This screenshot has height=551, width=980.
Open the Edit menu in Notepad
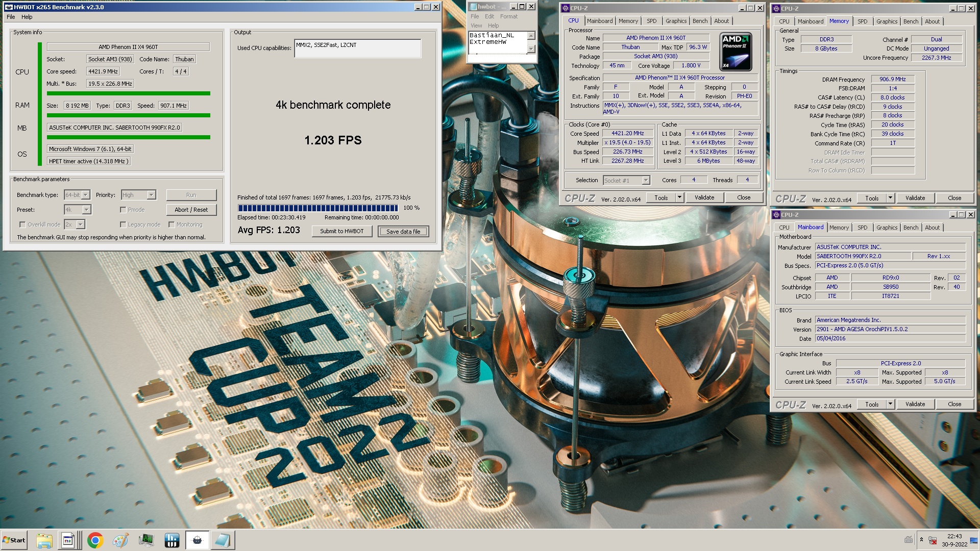click(x=489, y=16)
